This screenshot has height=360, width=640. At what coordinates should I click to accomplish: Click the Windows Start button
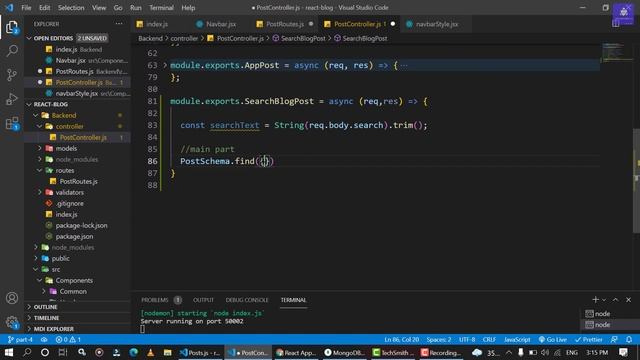coord(9,352)
